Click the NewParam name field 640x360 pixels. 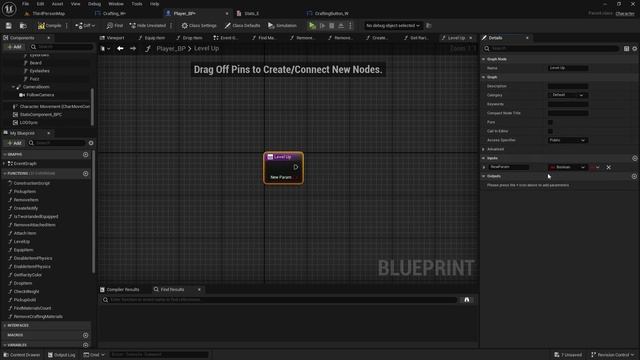[509, 167]
